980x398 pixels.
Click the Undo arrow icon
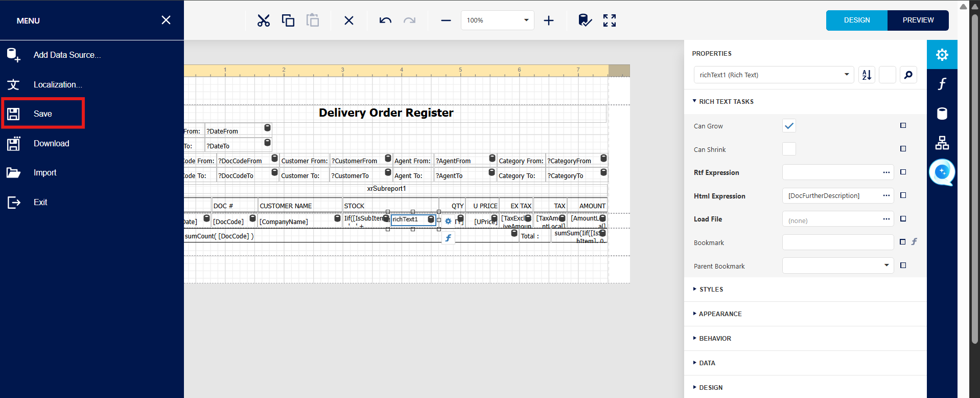click(385, 20)
